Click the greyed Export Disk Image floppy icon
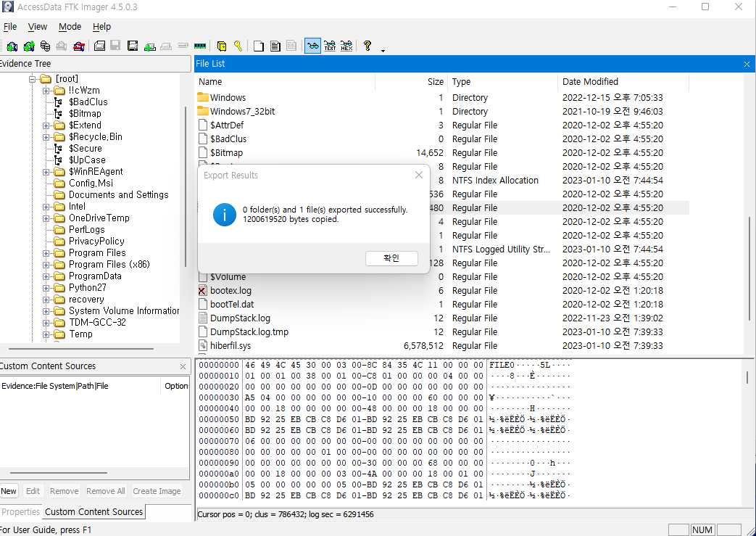Screen dimensions: 756x536 tap(115, 46)
